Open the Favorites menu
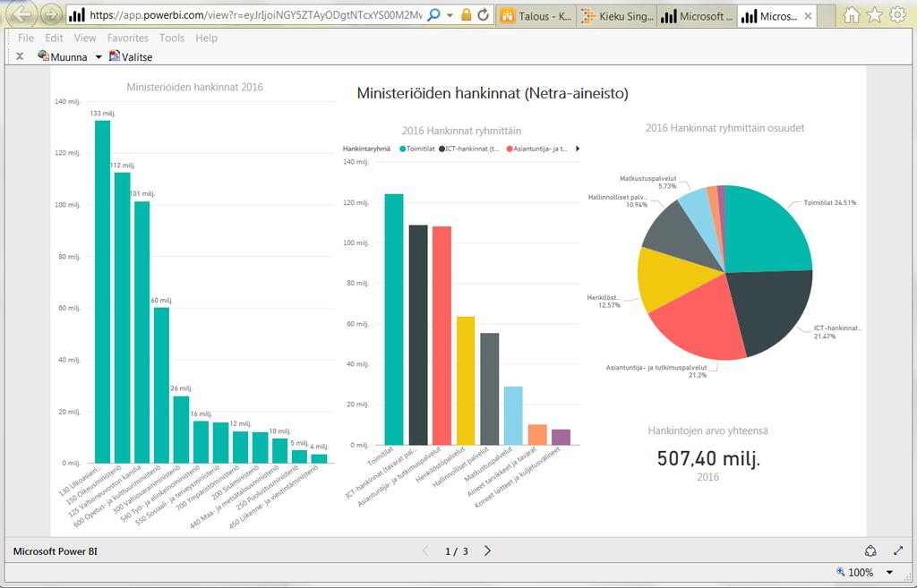 point(127,38)
